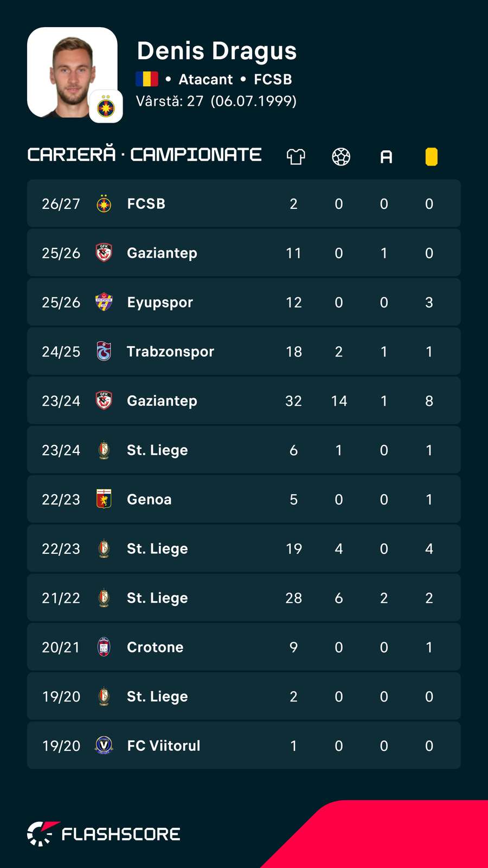Select the 25/26 Gaziantep season row
The image size is (488, 868).
[244, 253]
